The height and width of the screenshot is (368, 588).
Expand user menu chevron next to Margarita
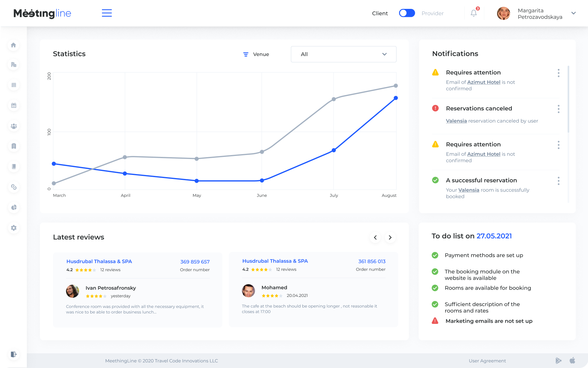573,13
